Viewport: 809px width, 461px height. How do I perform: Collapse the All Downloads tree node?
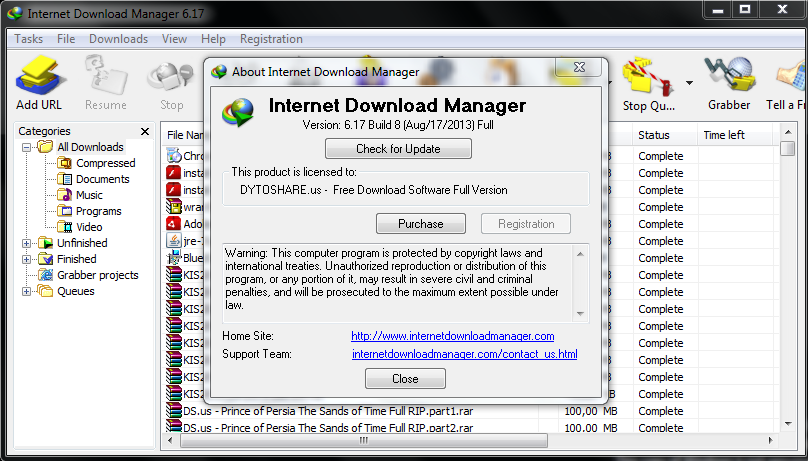[x=26, y=147]
